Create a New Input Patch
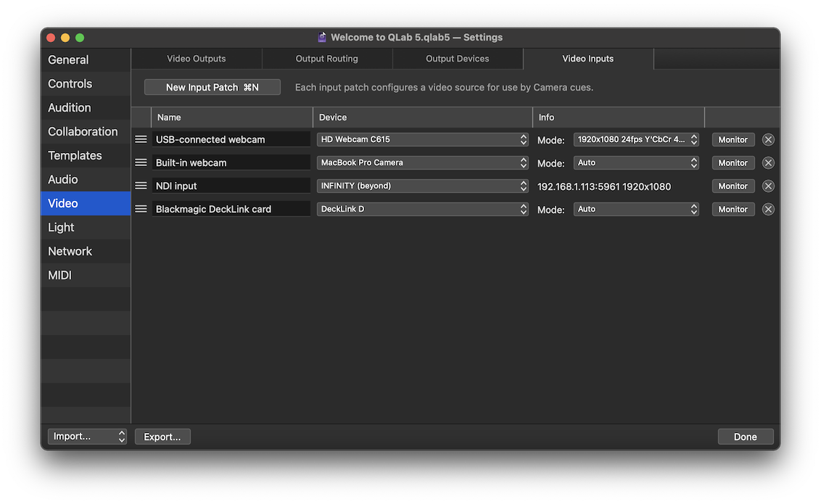 pos(212,86)
